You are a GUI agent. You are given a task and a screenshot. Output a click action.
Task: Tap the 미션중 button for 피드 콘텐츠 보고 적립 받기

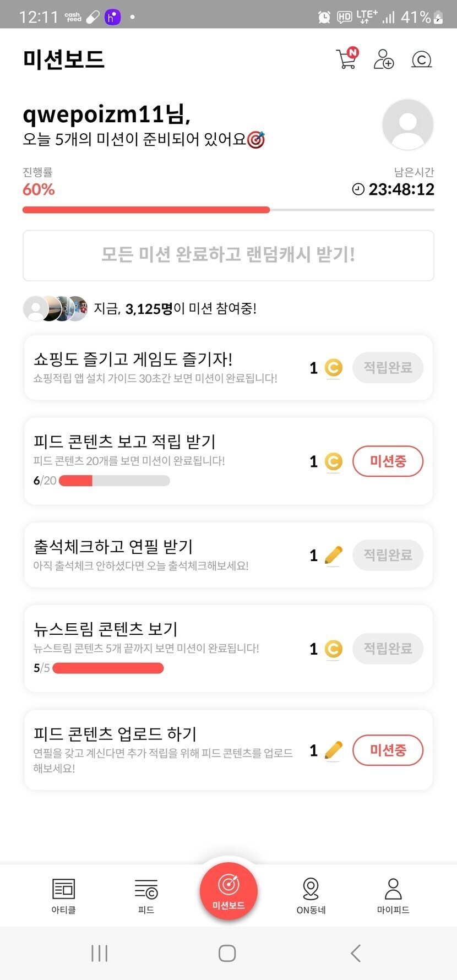388,461
